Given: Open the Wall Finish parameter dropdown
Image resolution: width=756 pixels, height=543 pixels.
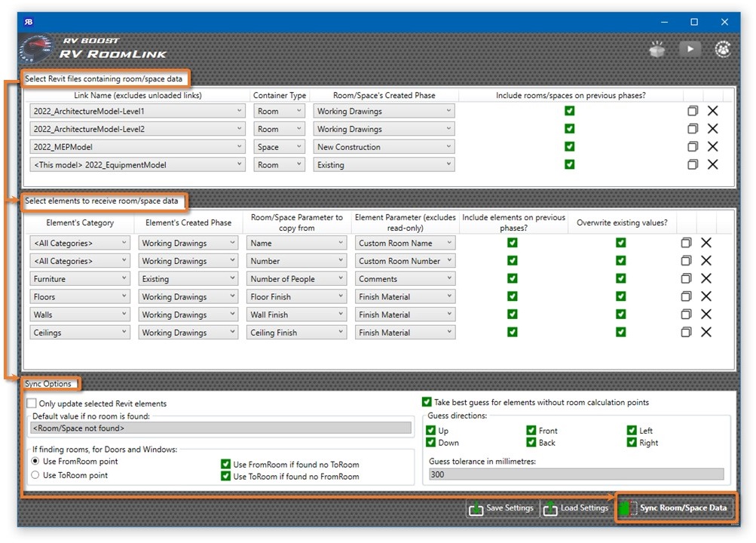Looking at the screenshot, I should tap(296, 314).
